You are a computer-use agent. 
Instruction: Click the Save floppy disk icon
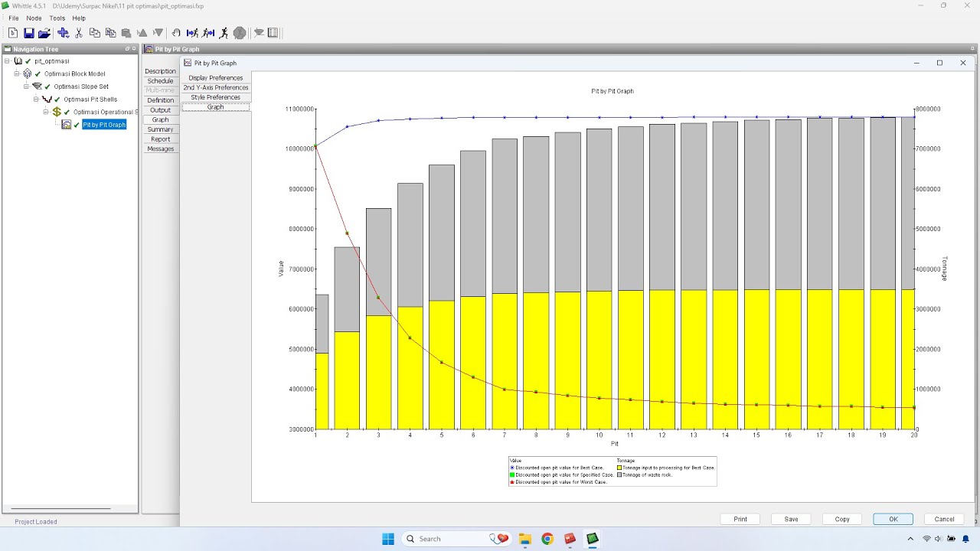tap(28, 33)
